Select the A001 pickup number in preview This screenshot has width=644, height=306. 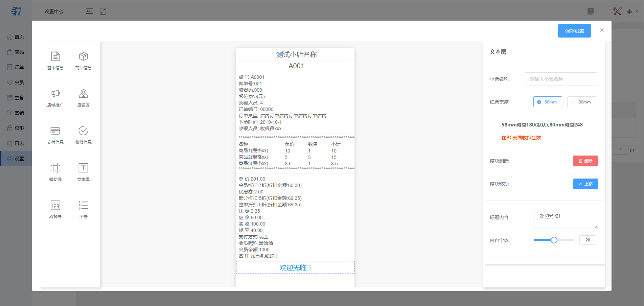tap(296, 66)
